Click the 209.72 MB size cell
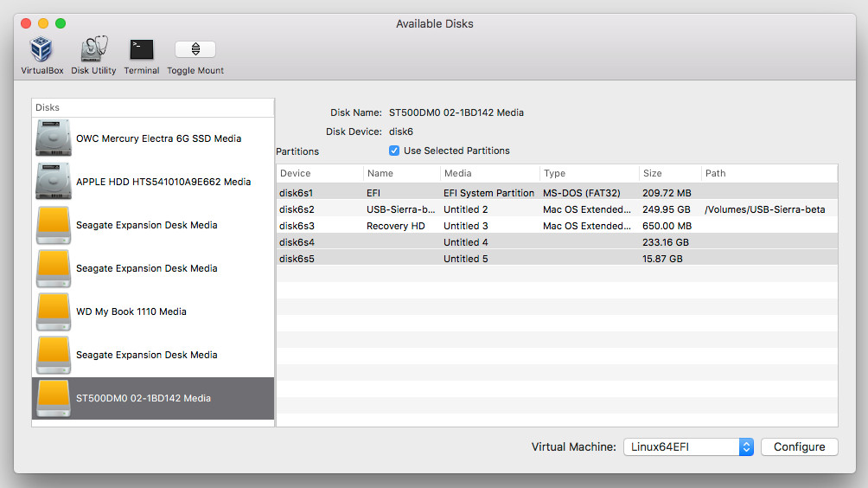 (x=667, y=193)
